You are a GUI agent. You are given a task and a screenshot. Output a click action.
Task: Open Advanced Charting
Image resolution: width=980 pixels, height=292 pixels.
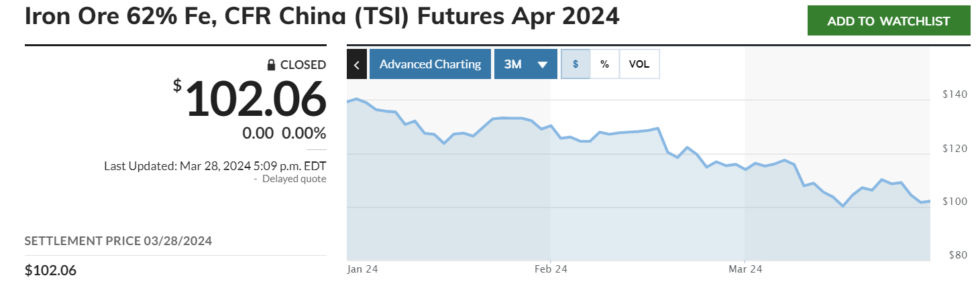tap(430, 64)
